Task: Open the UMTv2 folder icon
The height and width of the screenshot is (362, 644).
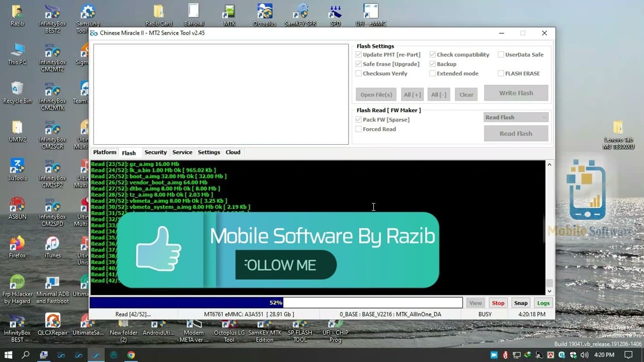Action: pyautogui.click(x=17, y=131)
